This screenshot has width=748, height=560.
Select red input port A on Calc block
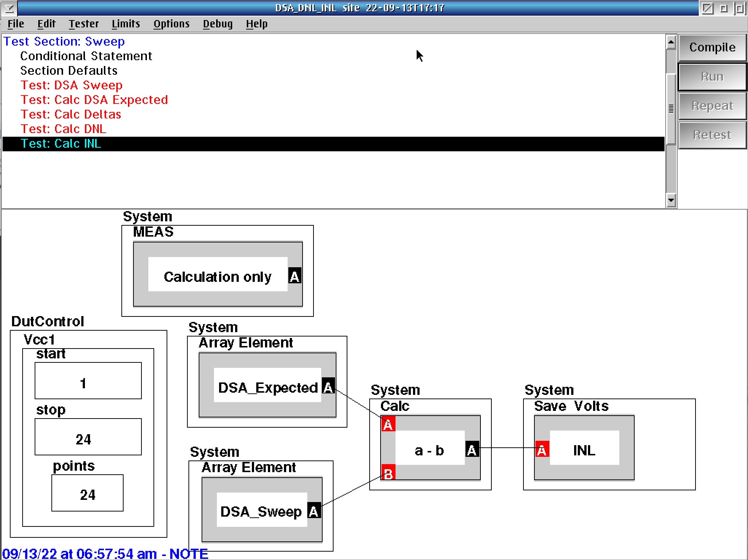click(388, 424)
